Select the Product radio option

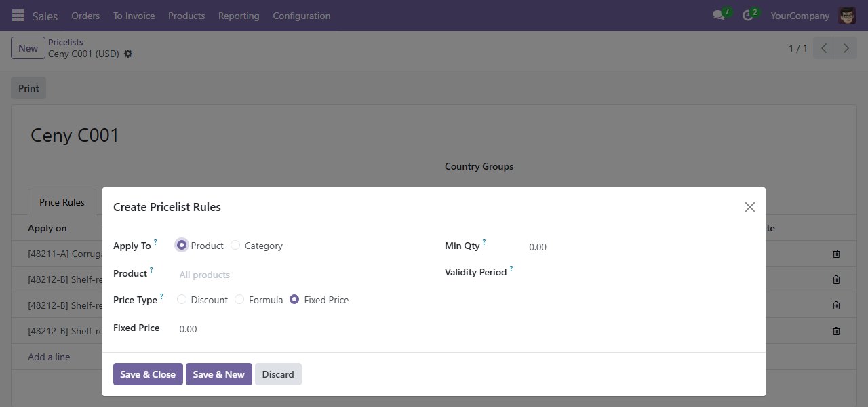pos(182,246)
